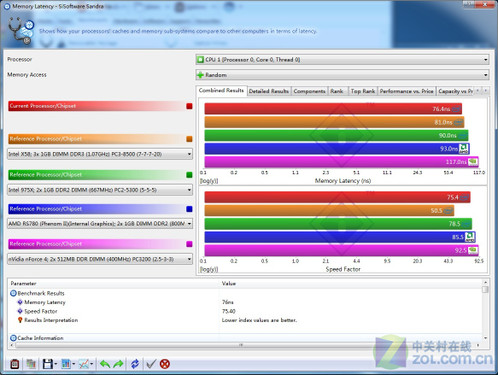Image resolution: width=498 pixels, height=375 pixels.
Task: Click the Speed Factor diamond icon
Action: pos(20,311)
